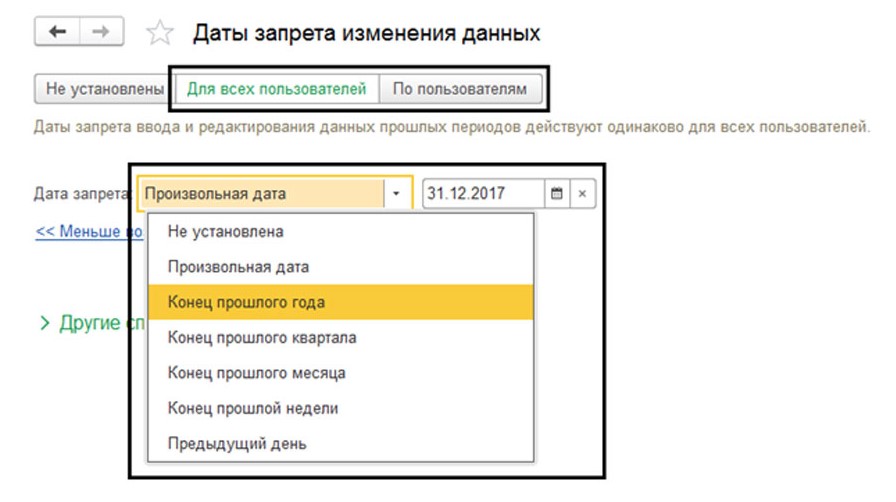Select 'Конец прошлого года' option
The height and width of the screenshot is (502, 896).
pos(247,302)
